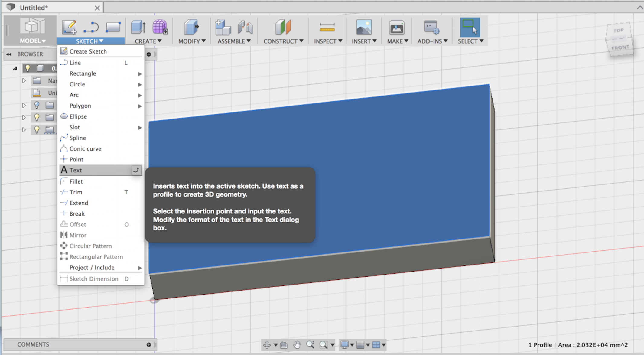
Task: Open the MAKE dropdown menu
Action: [x=398, y=41]
